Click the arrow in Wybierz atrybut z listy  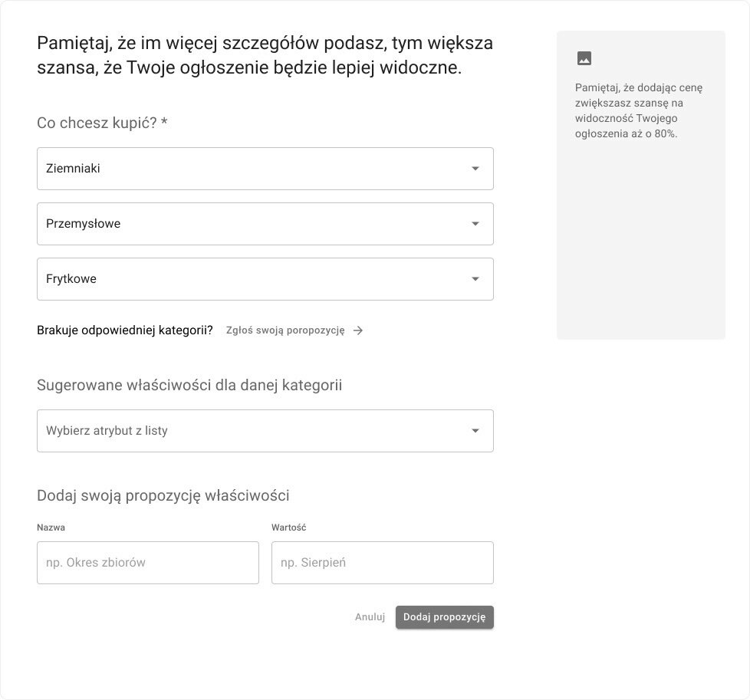475,431
